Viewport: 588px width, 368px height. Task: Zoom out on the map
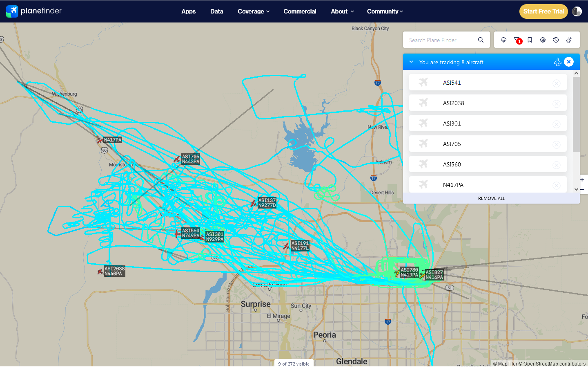pyautogui.click(x=582, y=189)
